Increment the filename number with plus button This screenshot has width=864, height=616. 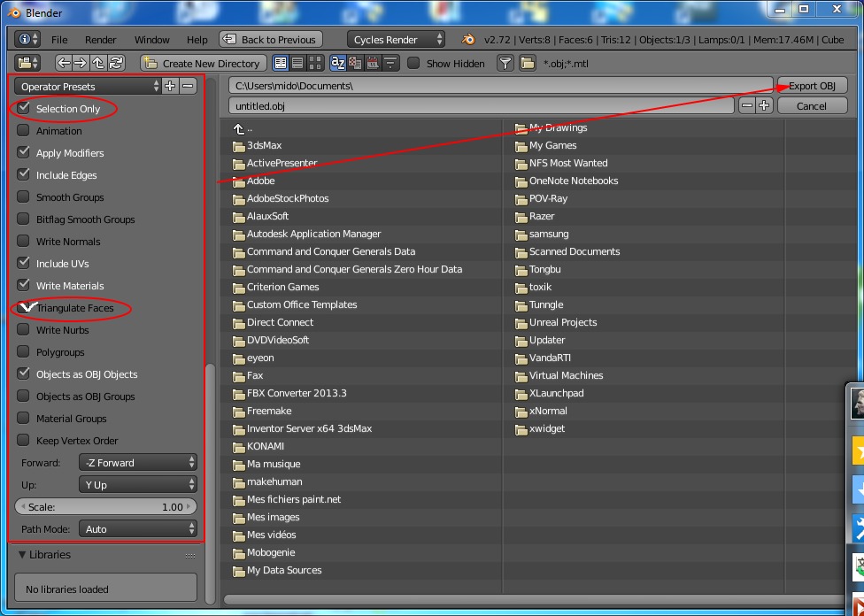[764, 105]
